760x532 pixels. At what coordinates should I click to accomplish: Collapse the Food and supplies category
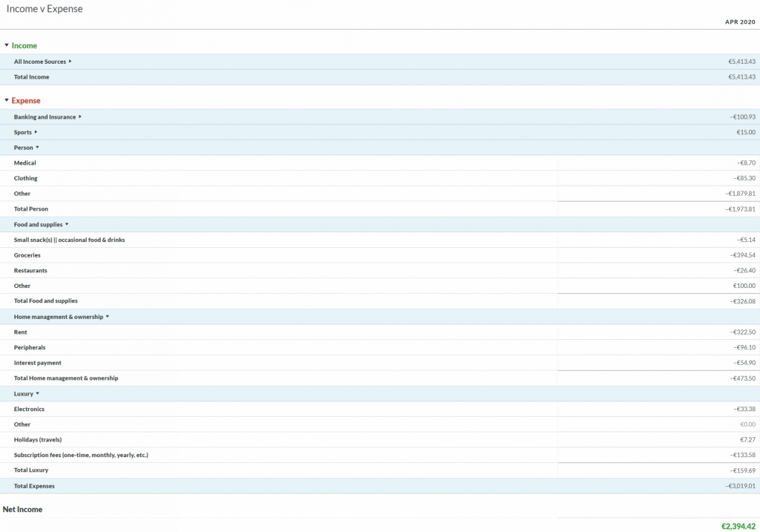point(67,224)
